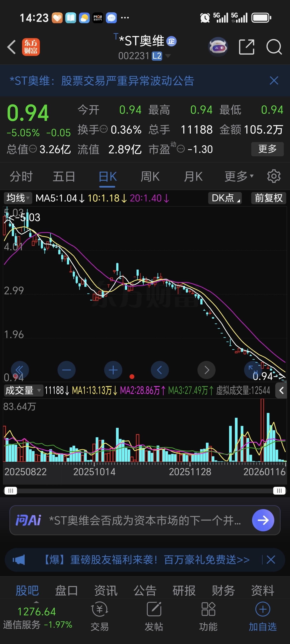Open announcement 股票交易严重异常波动公告

pos(102,81)
